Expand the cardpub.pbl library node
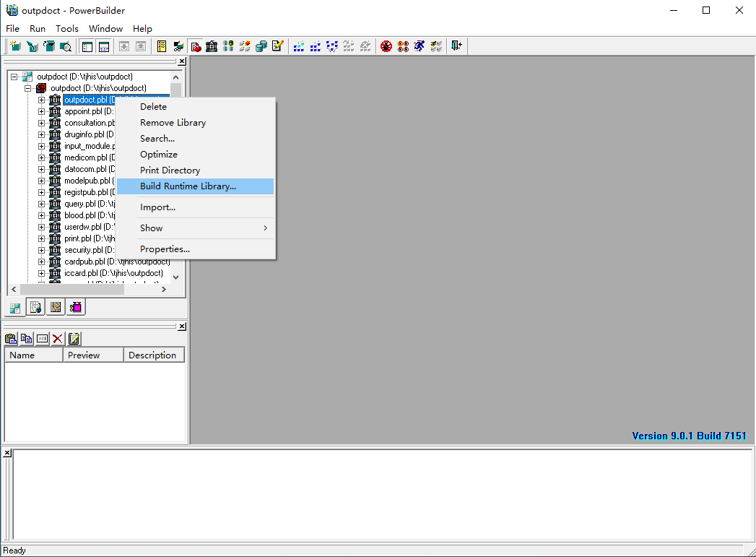 [41, 262]
